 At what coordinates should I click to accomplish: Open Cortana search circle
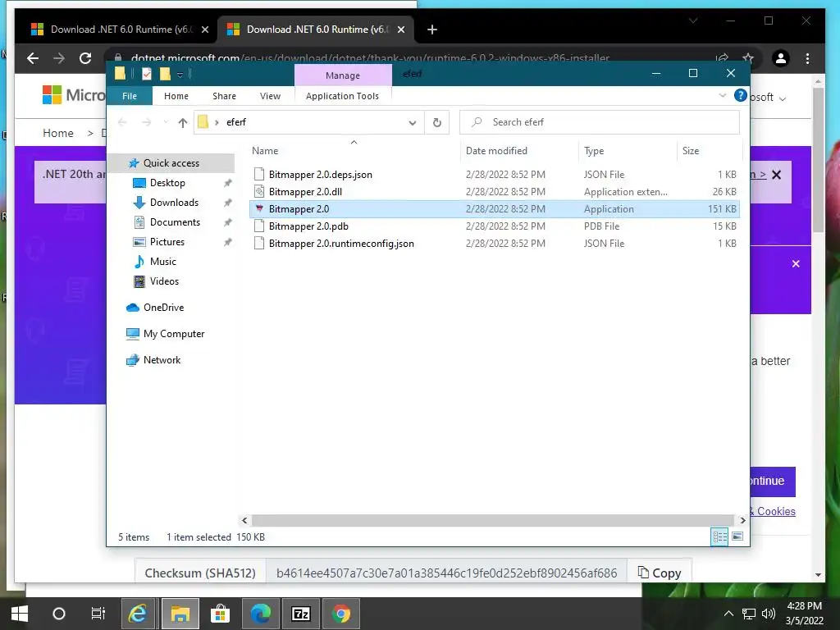(x=59, y=614)
